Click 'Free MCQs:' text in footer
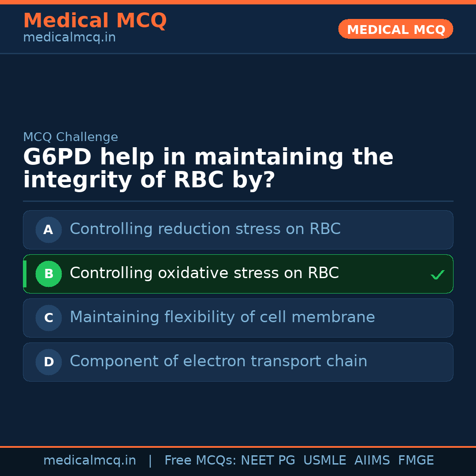The width and height of the screenshot is (476, 476). (200, 461)
